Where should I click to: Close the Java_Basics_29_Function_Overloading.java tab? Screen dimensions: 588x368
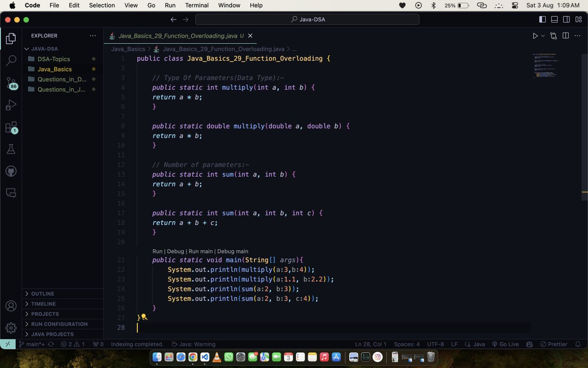click(x=250, y=36)
